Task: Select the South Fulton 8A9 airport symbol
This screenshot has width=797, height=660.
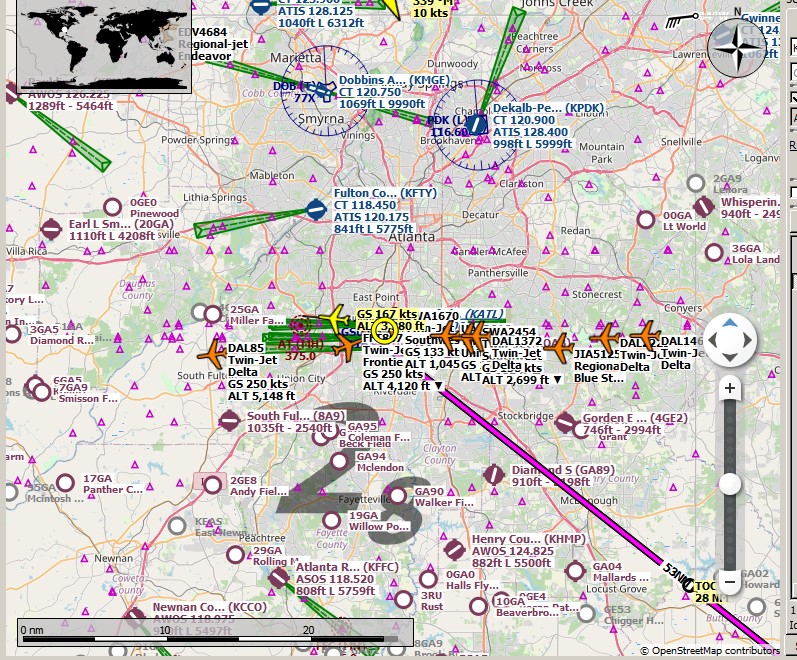Action: coord(229,421)
